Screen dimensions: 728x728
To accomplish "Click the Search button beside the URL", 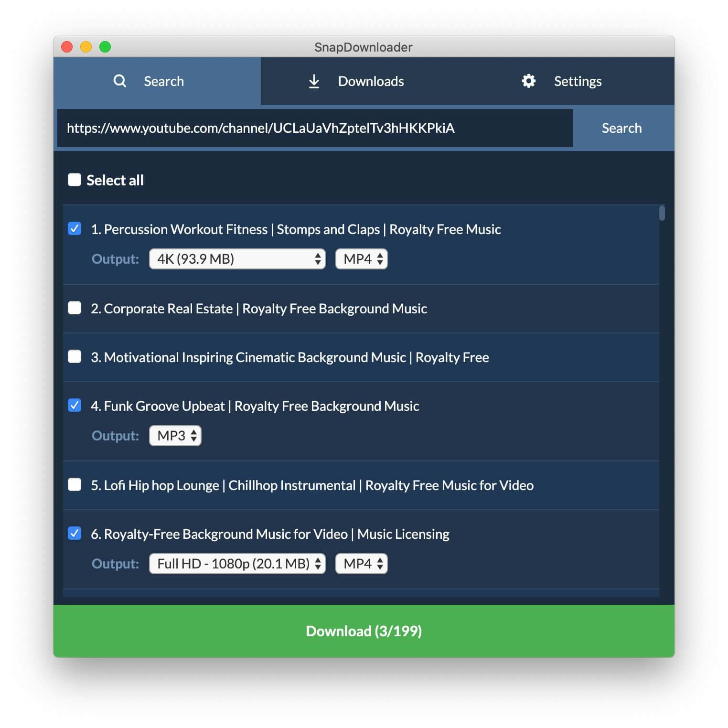I will (x=621, y=128).
